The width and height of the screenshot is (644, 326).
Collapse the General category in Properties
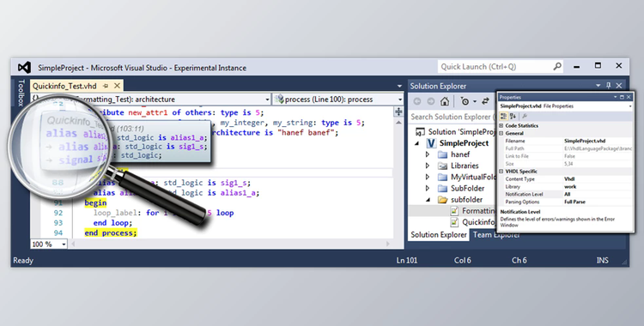tap(501, 134)
